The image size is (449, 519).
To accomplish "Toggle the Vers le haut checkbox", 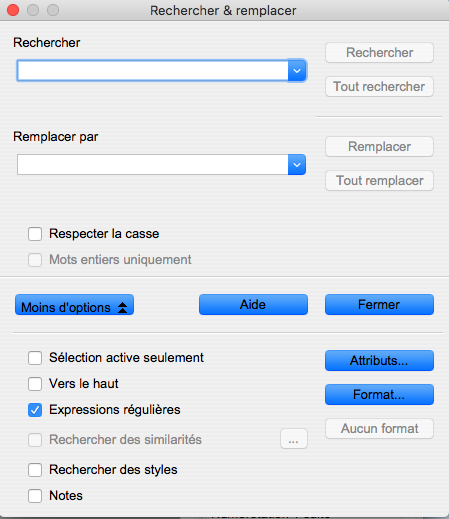I will point(35,384).
